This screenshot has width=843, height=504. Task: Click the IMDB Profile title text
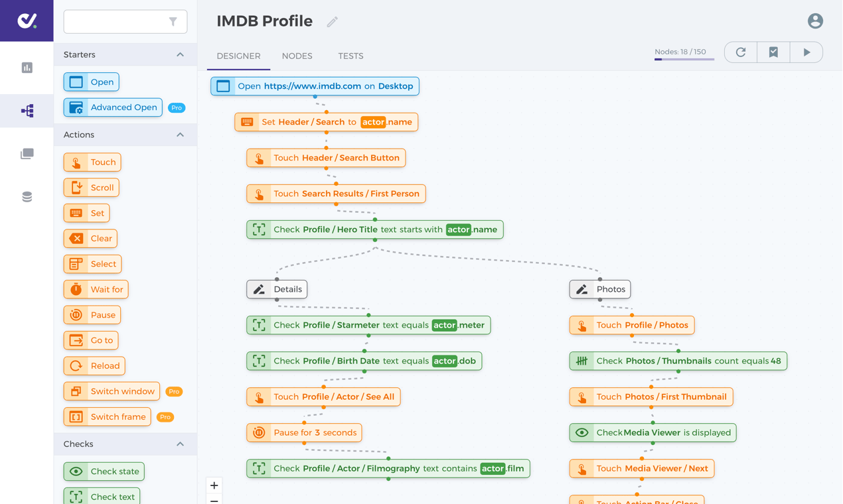point(265,21)
